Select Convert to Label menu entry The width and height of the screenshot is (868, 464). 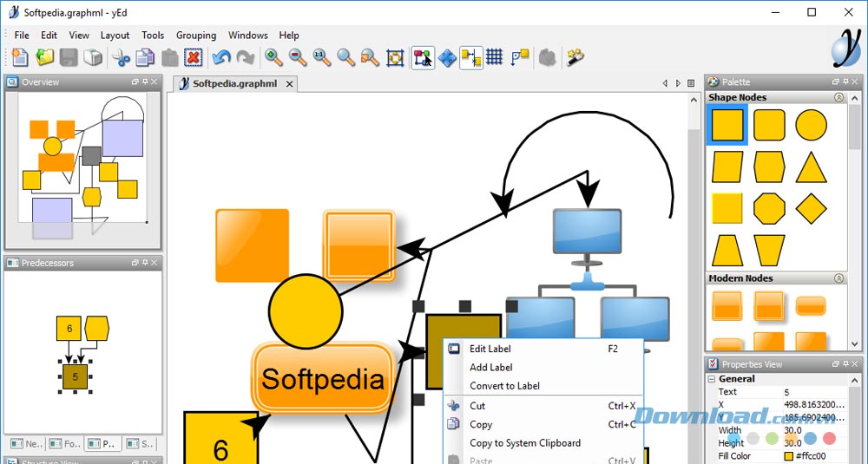point(504,386)
